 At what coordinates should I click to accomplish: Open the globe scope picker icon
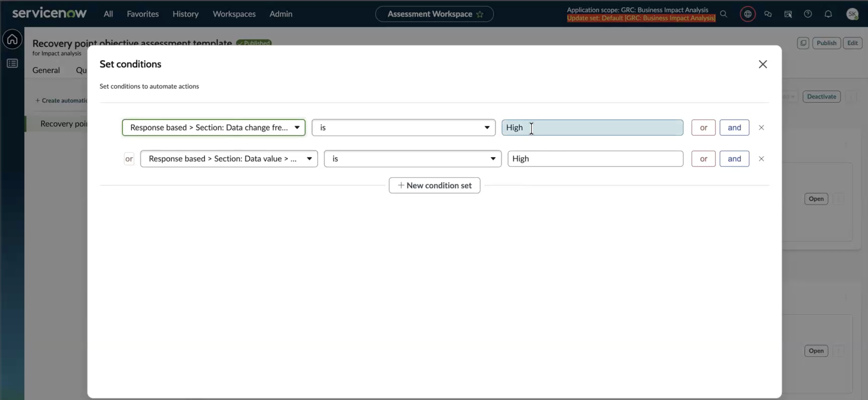[747, 14]
